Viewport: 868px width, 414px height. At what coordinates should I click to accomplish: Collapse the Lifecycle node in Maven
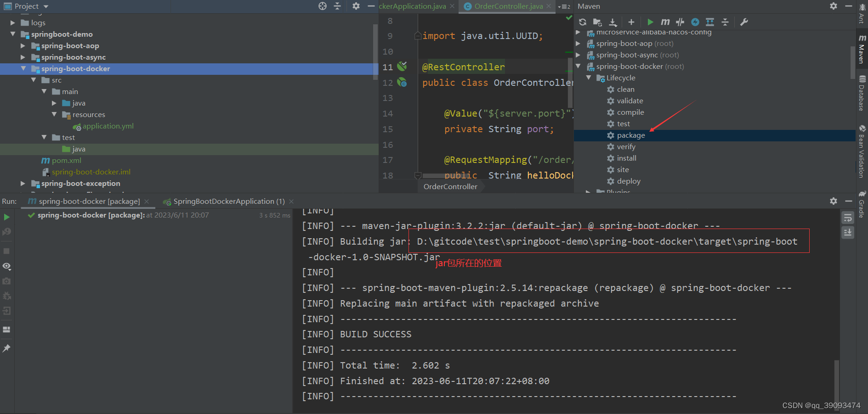coord(589,78)
